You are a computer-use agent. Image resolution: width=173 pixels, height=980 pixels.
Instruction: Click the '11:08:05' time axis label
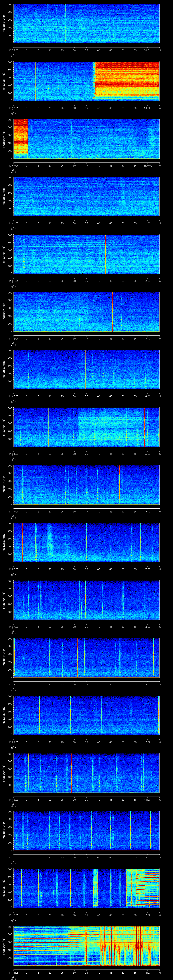(14, 684)
